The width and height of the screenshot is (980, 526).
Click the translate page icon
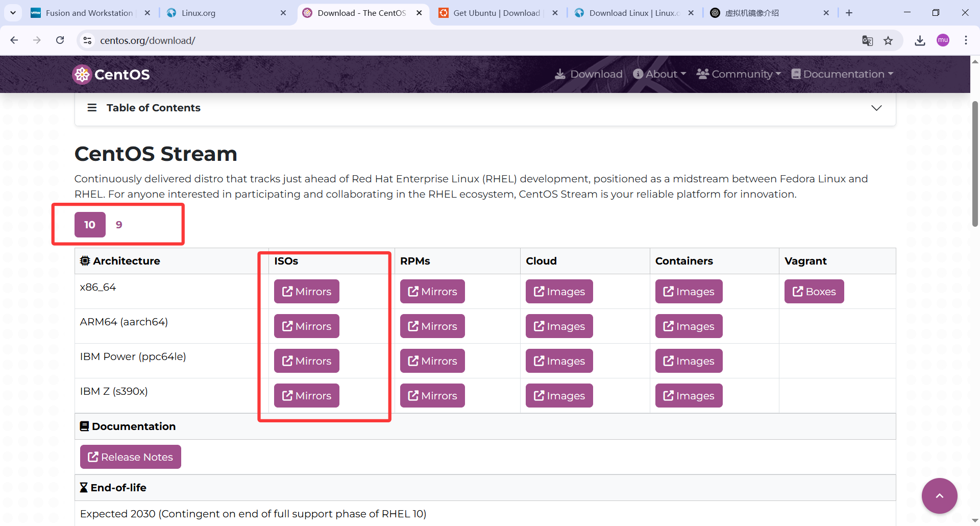pos(867,40)
